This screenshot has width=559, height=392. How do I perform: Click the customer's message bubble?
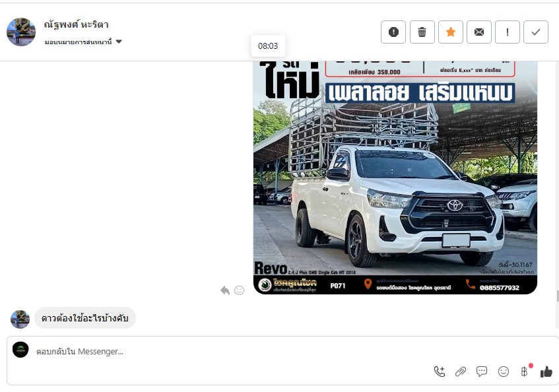(85, 318)
